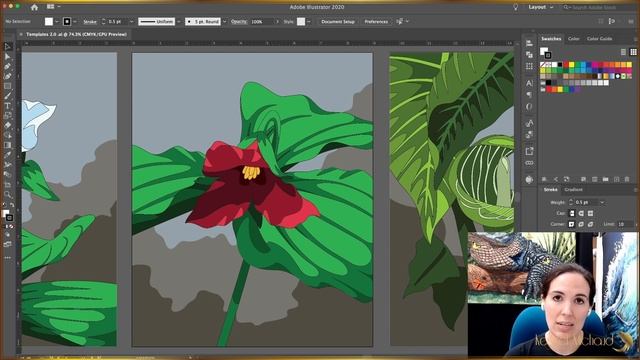Image resolution: width=640 pixels, height=360 pixels.
Task: Open the Edit Toolbar three-dots button
Action: tap(7, 258)
